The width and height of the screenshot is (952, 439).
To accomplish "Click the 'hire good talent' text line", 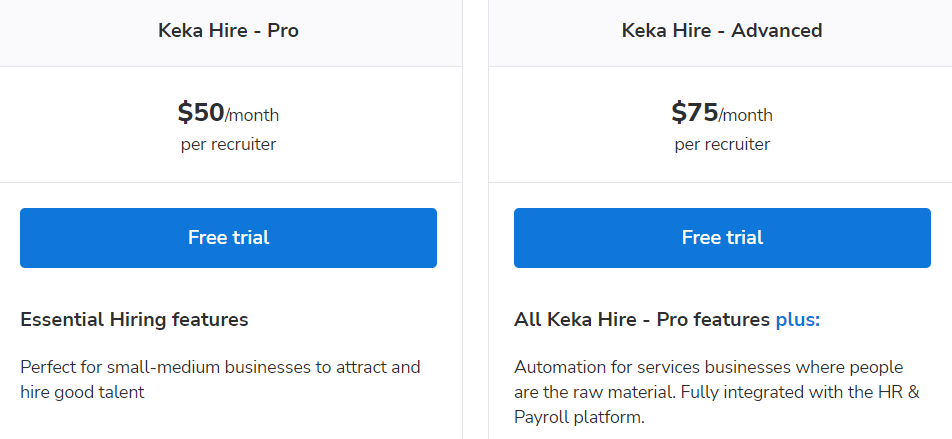I will coord(82,392).
